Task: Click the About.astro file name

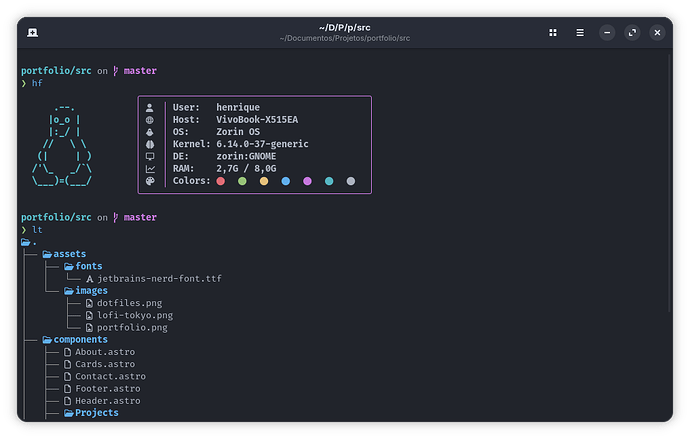Action: (104, 352)
